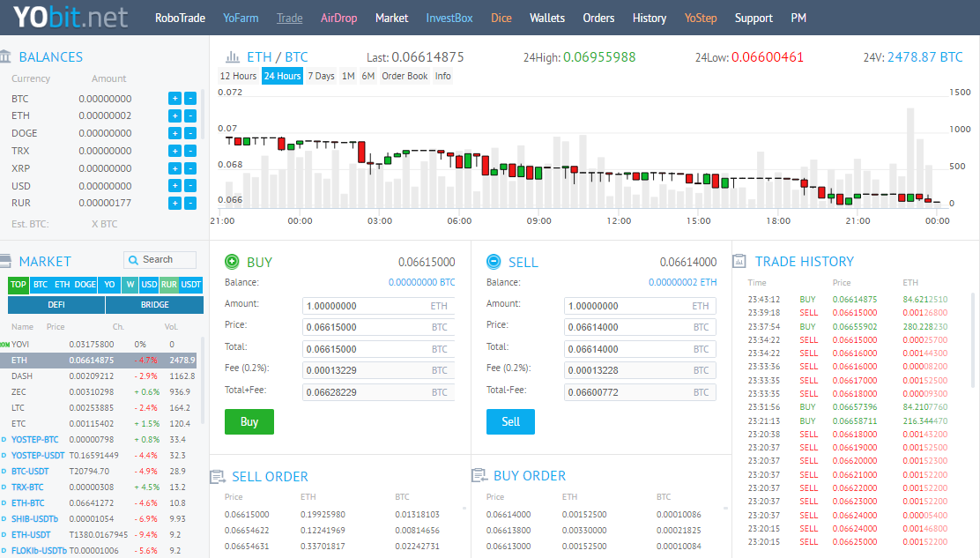Click the Sell Amount field

640,306
